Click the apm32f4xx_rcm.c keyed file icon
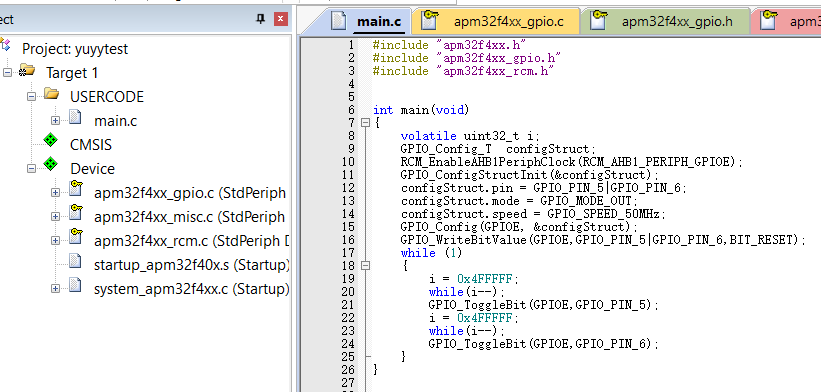 [76, 237]
